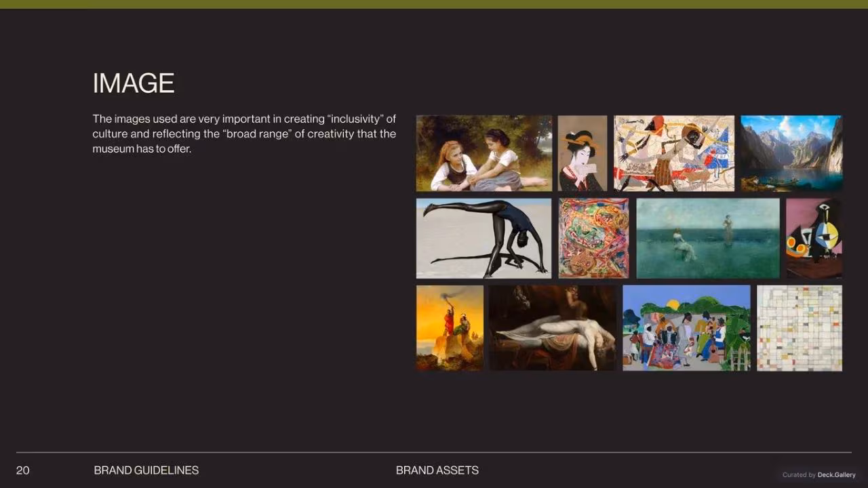Click the page number 20
The image size is (868, 488).
coord(23,470)
